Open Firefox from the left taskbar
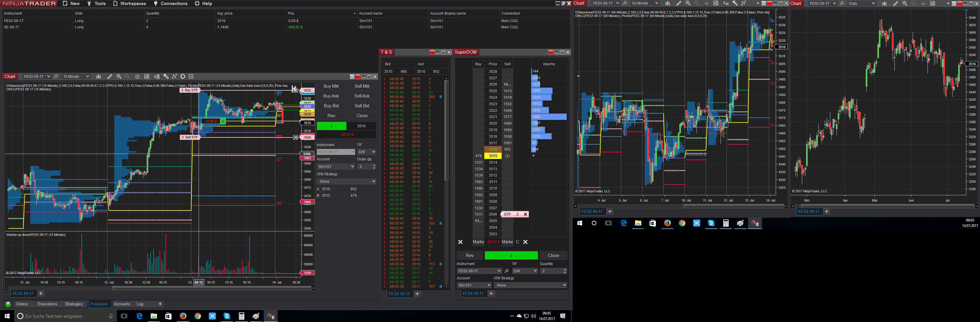Screen dimensions: 980x322 tap(183, 316)
